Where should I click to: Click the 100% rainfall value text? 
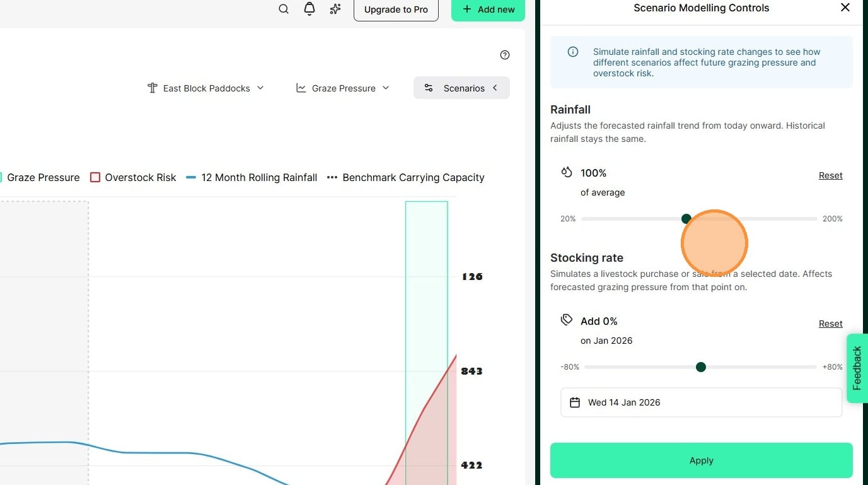(593, 173)
